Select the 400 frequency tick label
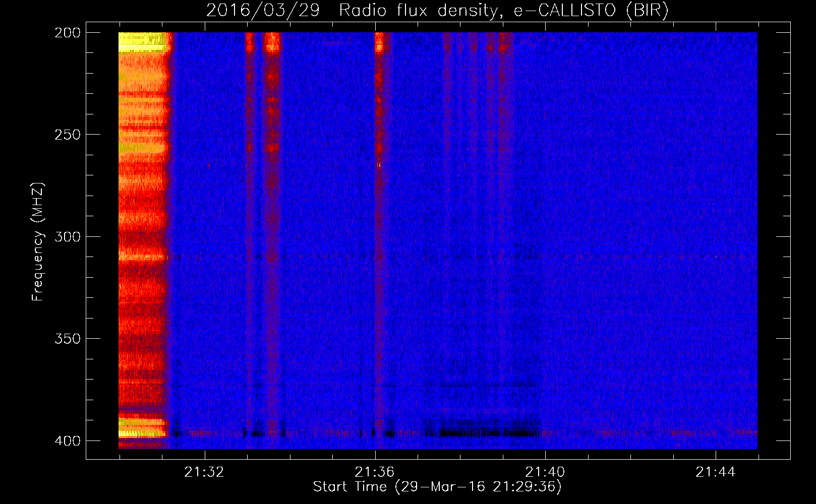The image size is (816, 504). 68,440
